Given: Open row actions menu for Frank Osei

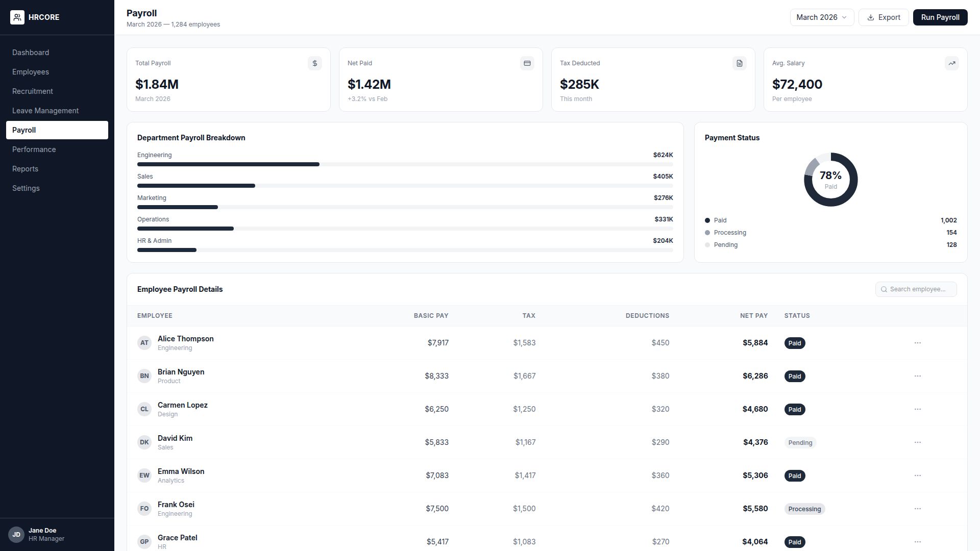Looking at the screenshot, I should coord(918,509).
